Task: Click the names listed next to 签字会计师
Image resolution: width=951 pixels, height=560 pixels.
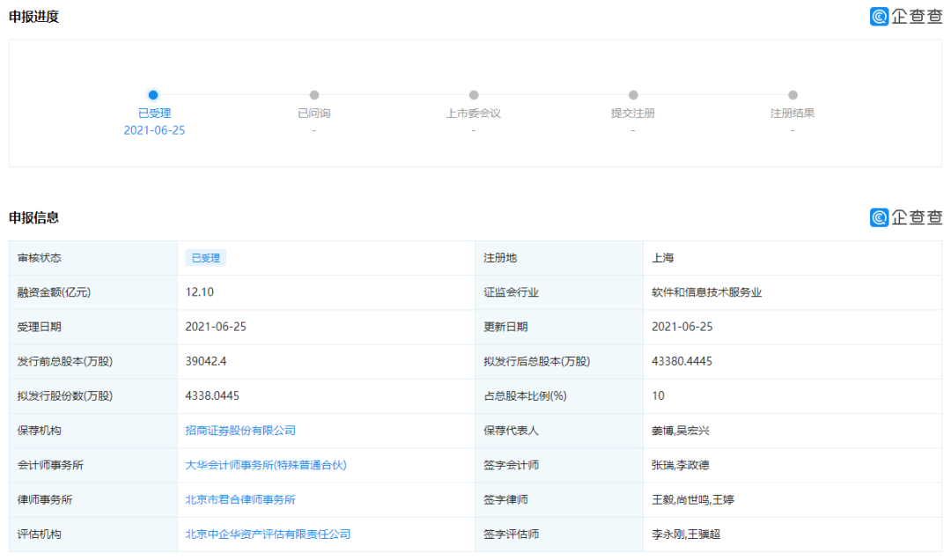Action: click(x=681, y=465)
